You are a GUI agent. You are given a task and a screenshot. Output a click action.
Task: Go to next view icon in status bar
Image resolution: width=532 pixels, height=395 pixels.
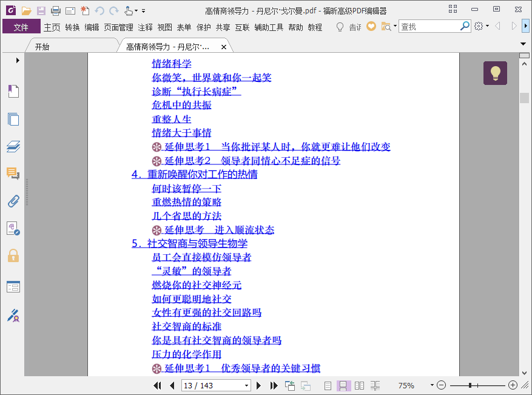(305, 385)
